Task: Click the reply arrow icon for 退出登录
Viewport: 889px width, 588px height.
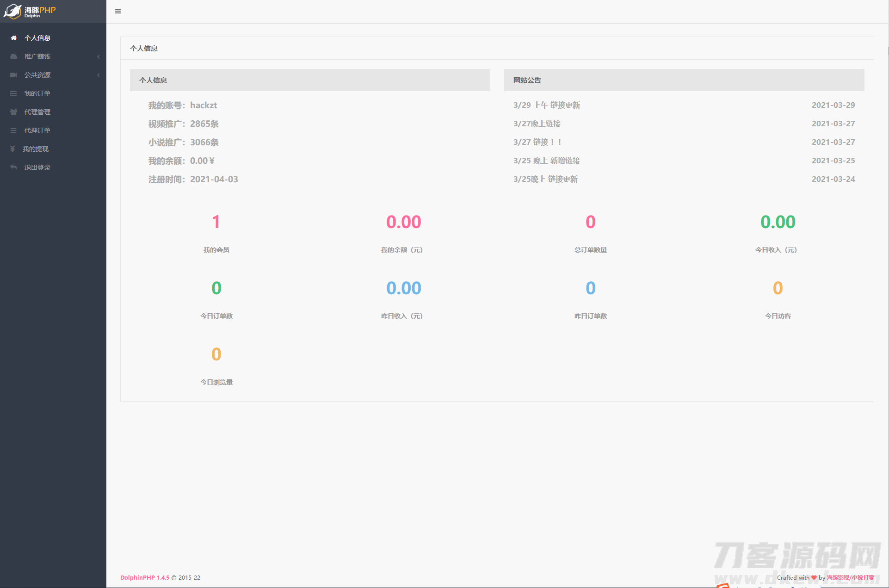Action: tap(13, 167)
